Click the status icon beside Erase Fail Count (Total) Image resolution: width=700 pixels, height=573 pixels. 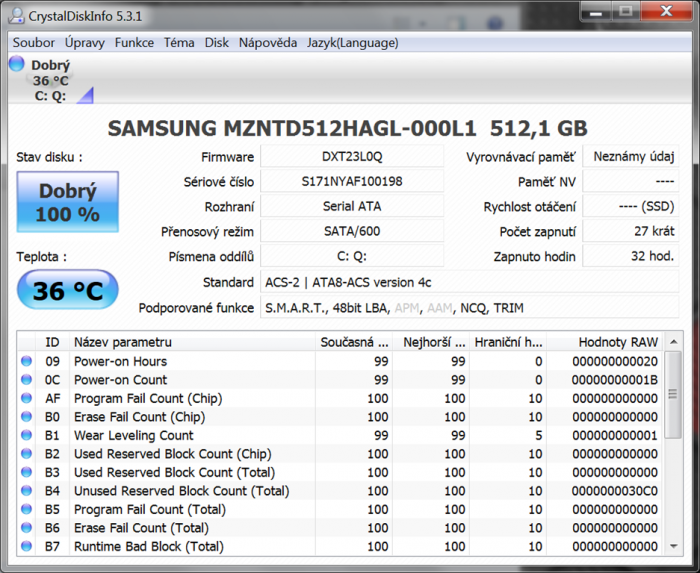click(x=26, y=528)
